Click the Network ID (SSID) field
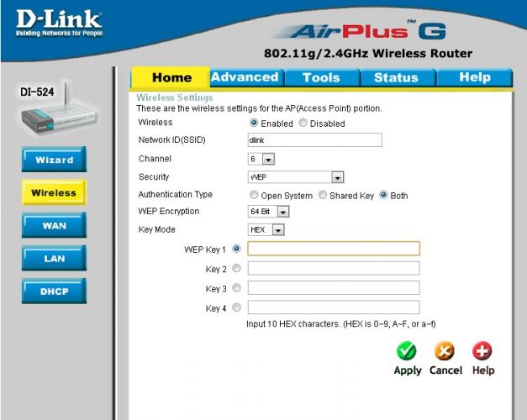527x420 pixels. point(315,140)
